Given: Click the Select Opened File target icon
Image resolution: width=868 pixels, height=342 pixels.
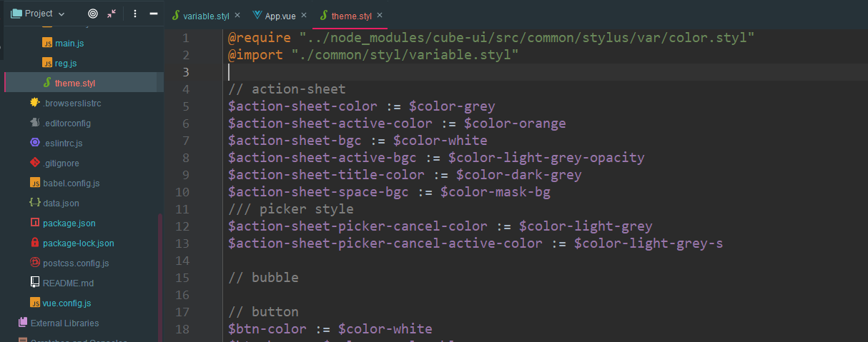Looking at the screenshot, I should pos(93,14).
